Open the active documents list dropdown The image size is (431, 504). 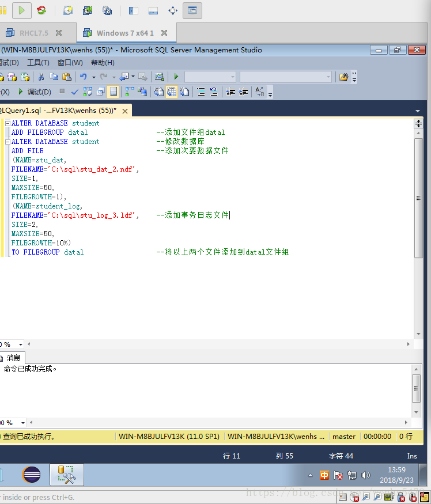(x=418, y=111)
